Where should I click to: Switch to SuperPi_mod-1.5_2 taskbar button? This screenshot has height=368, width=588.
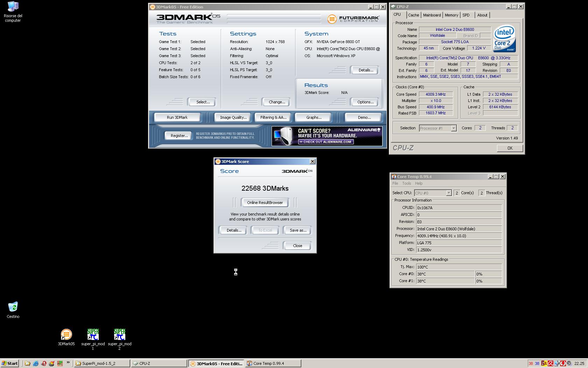pyautogui.click(x=102, y=363)
